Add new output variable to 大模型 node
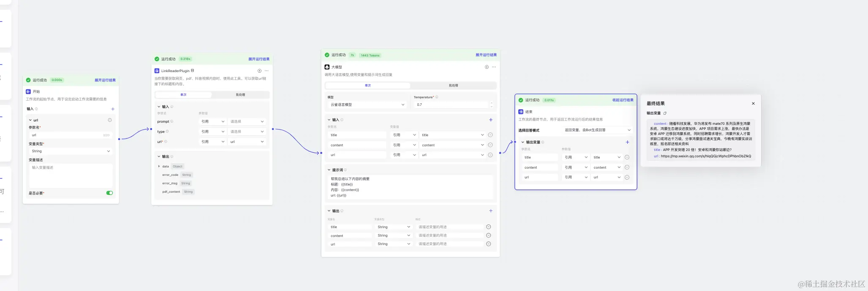This screenshot has height=291, width=868. coord(491,211)
